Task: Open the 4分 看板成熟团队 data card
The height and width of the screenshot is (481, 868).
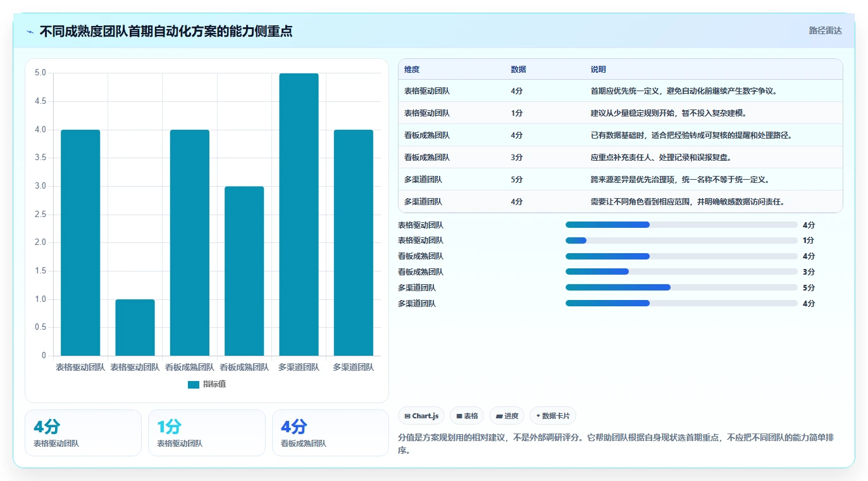Action: pyautogui.click(x=330, y=433)
